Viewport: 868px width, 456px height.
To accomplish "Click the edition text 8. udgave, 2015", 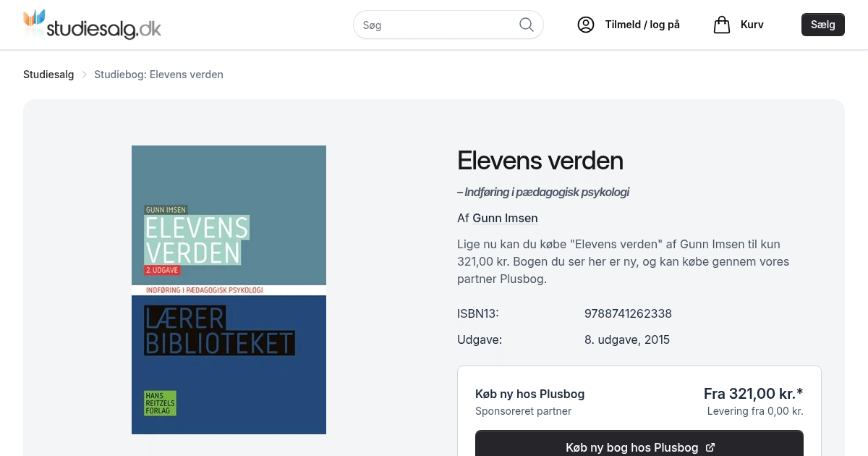I will [627, 339].
